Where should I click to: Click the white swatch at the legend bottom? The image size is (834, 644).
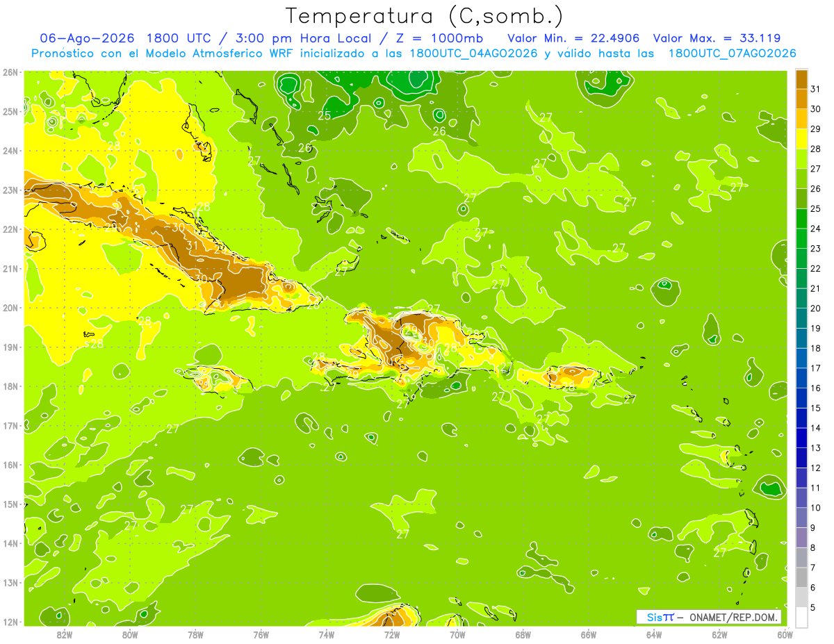pyautogui.click(x=801, y=618)
